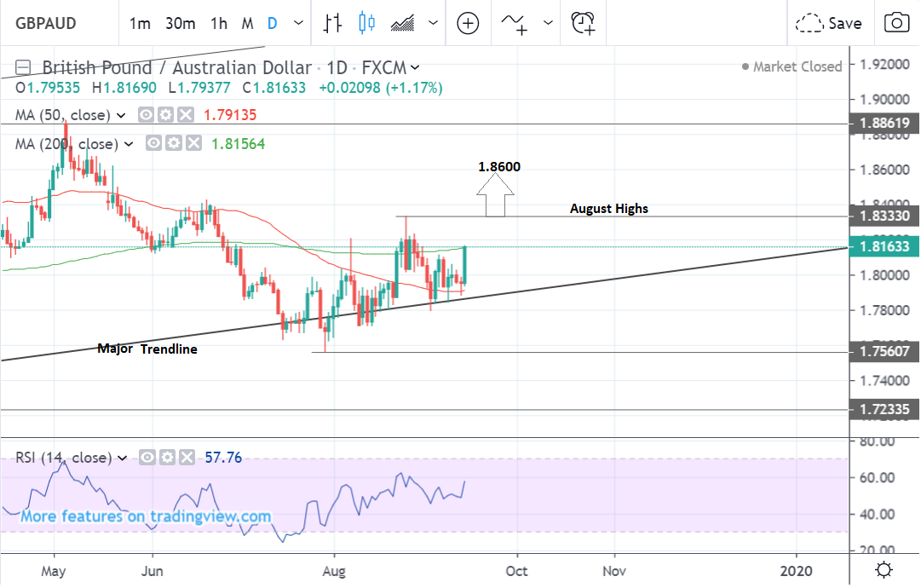Expand the indicators dropdown arrow

point(548,24)
